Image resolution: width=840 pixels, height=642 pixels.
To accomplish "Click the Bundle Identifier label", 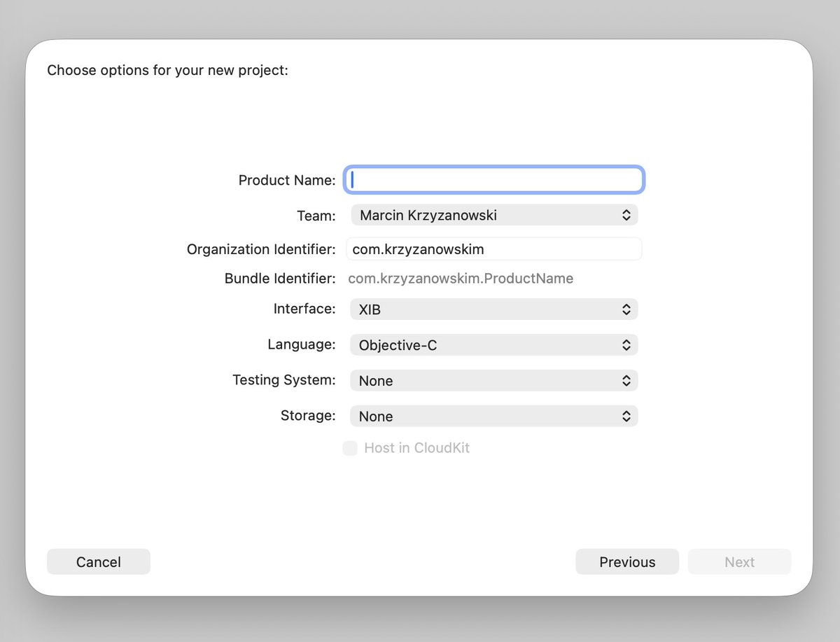I will [280, 279].
